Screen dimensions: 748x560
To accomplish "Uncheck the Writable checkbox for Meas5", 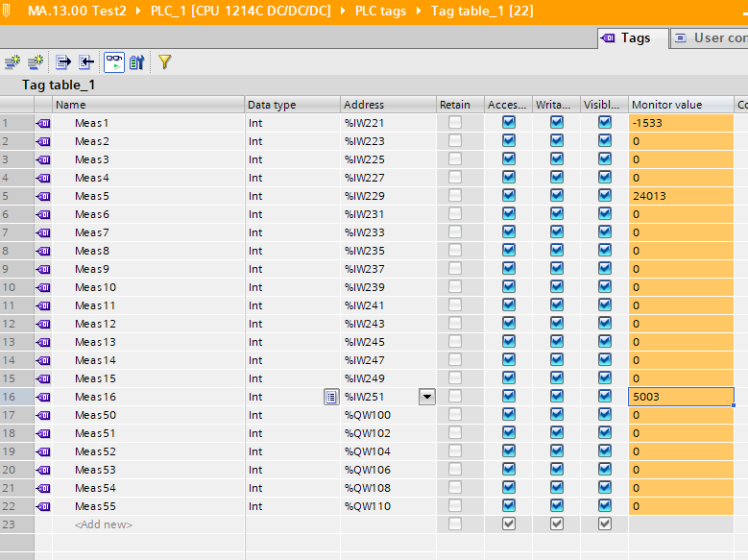I will (x=557, y=196).
